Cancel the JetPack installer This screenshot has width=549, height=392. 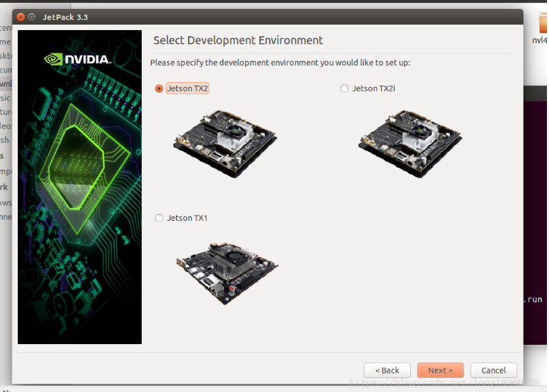(494, 370)
